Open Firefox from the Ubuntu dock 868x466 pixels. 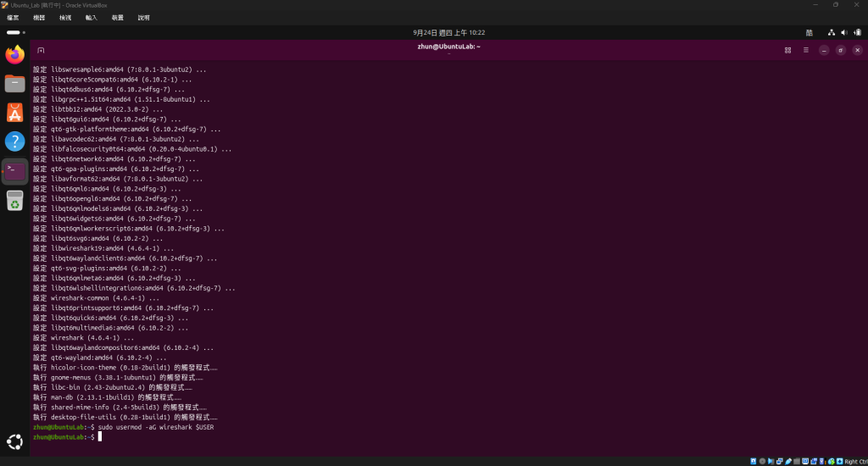tap(15, 55)
